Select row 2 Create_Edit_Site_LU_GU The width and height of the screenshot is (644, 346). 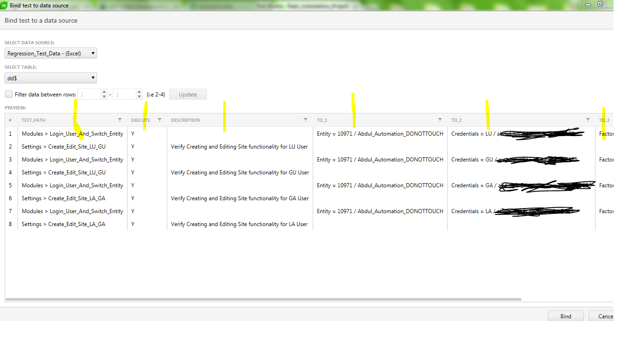[64, 147]
